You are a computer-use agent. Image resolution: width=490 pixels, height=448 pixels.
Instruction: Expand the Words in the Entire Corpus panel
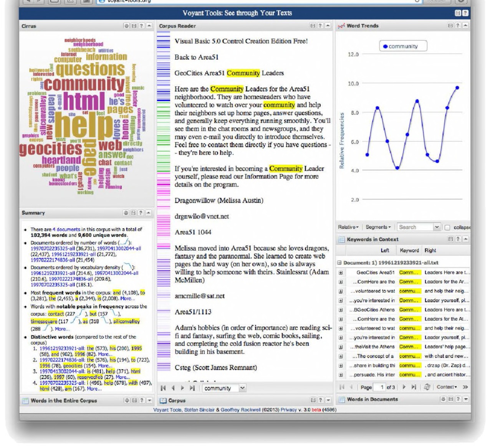149,400
